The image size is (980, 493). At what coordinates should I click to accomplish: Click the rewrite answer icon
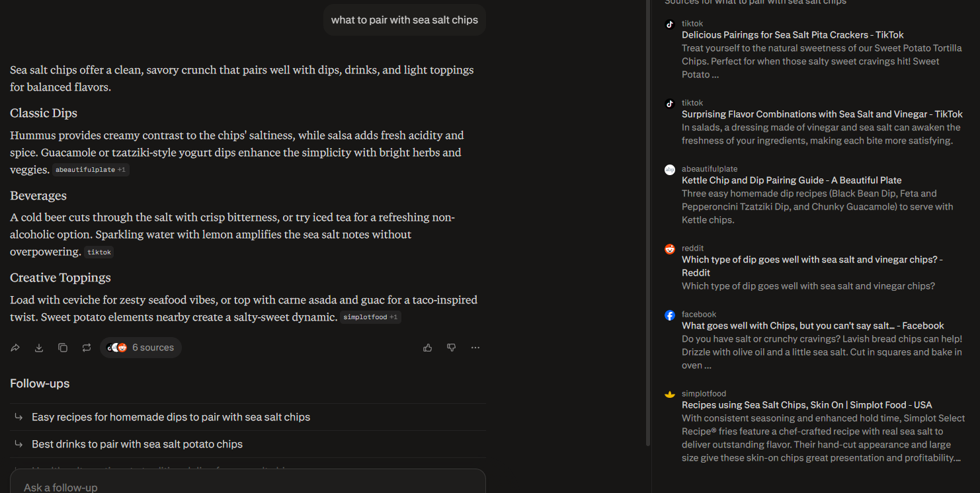[x=87, y=348]
